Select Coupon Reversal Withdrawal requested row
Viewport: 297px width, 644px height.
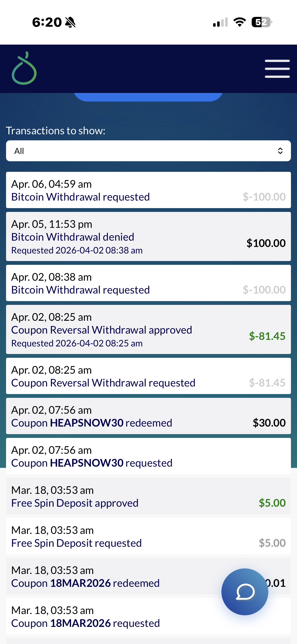(x=148, y=376)
